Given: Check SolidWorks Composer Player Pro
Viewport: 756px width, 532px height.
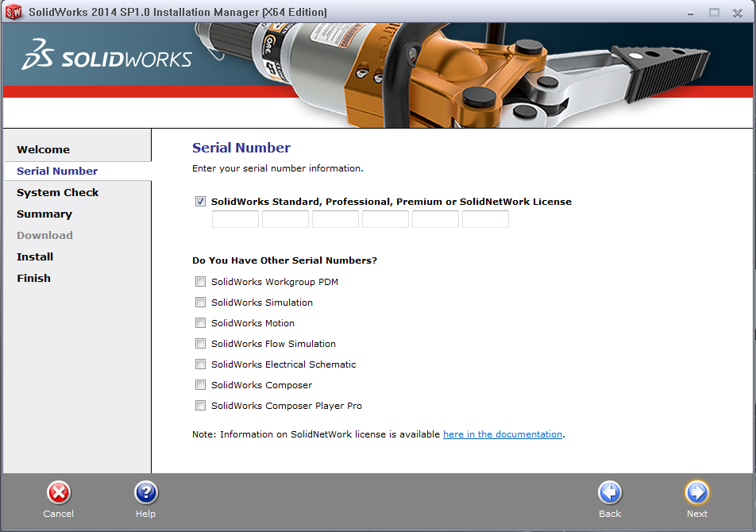Looking at the screenshot, I should pos(200,405).
